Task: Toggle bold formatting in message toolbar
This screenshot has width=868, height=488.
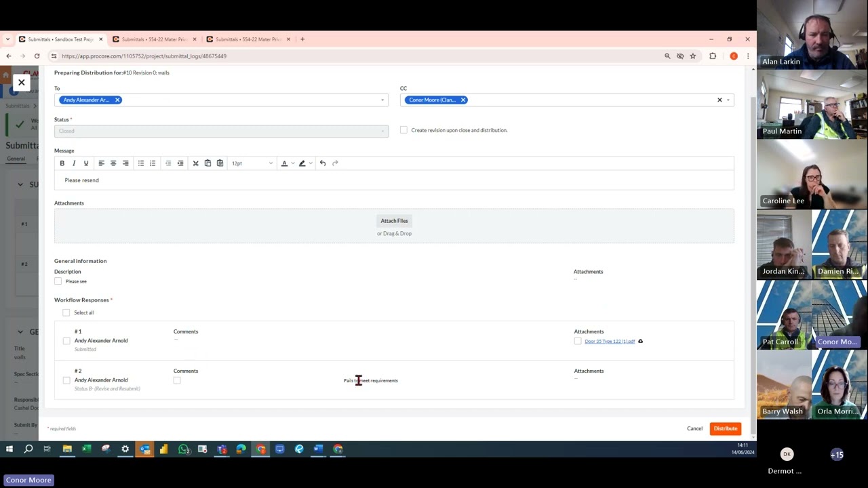Action: pos(62,163)
